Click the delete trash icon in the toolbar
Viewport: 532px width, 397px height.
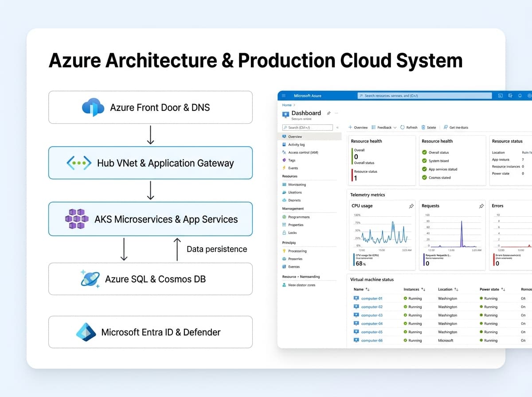423,127
